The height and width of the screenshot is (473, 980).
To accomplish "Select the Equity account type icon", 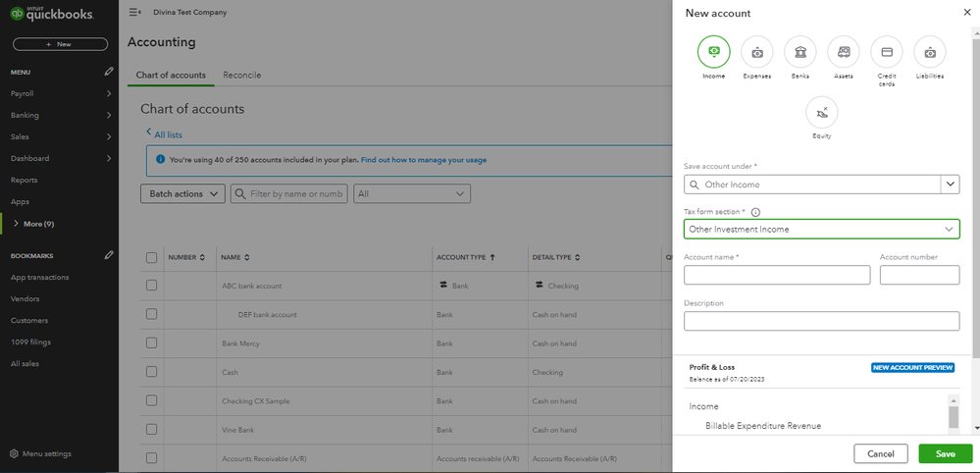I will coord(822,113).
